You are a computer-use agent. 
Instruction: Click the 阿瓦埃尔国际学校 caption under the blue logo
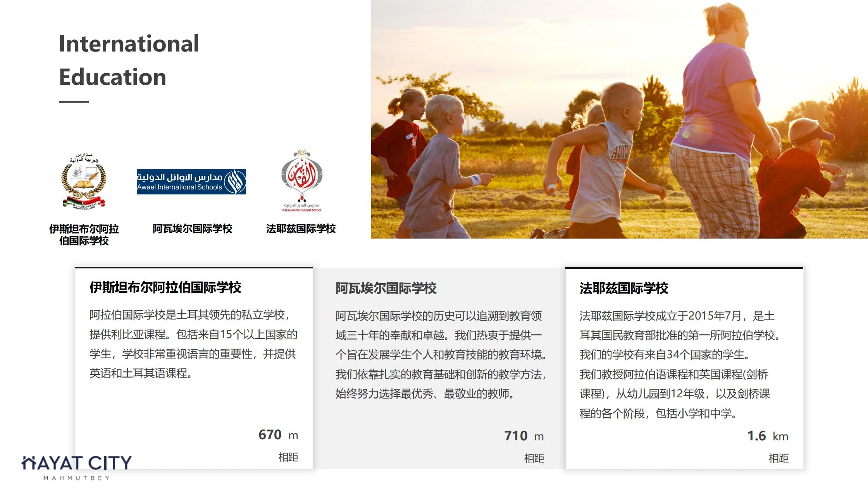point(193,229)
